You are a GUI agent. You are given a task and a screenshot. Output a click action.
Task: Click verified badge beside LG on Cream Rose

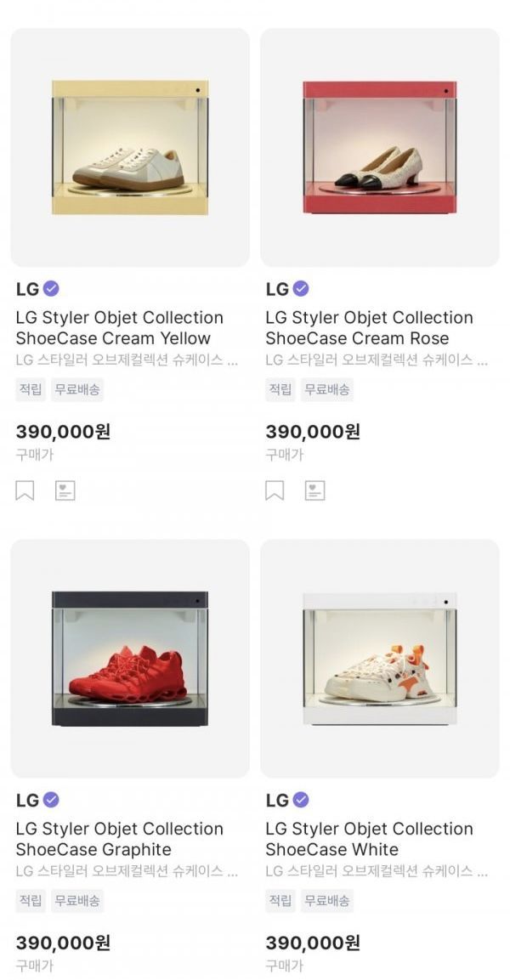301,289
